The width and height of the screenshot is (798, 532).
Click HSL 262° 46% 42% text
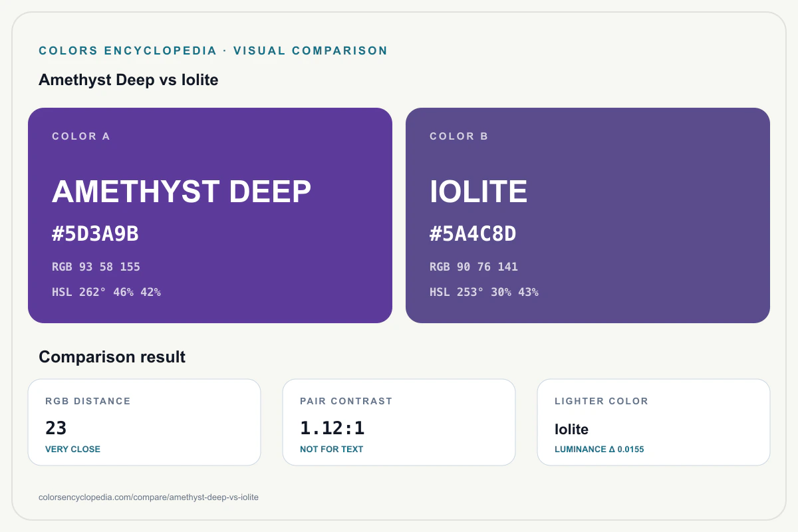tap(106, 292)
